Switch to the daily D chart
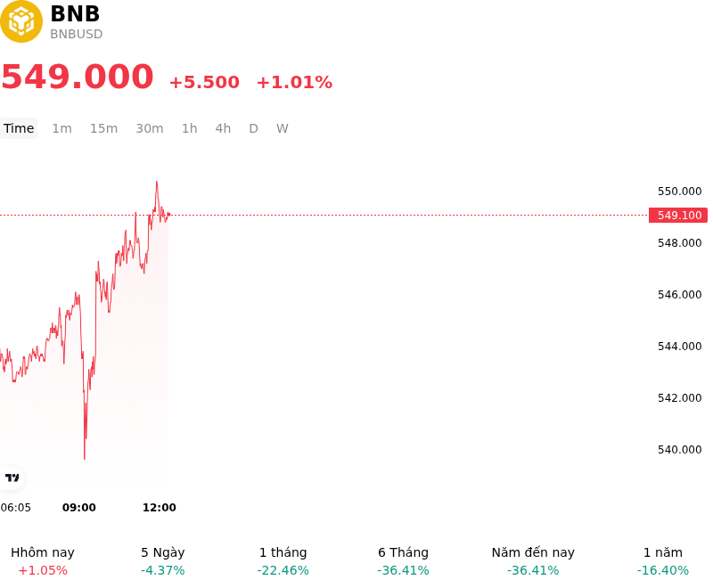 (253, 128)
